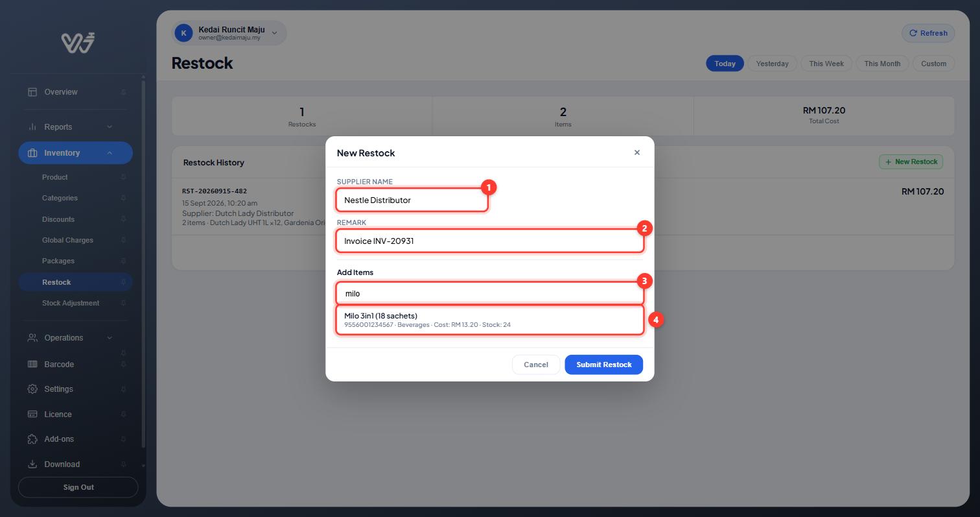Open the Packages submenu page
The width and height of the screenshot is (980, 517).
pos(58,261)
